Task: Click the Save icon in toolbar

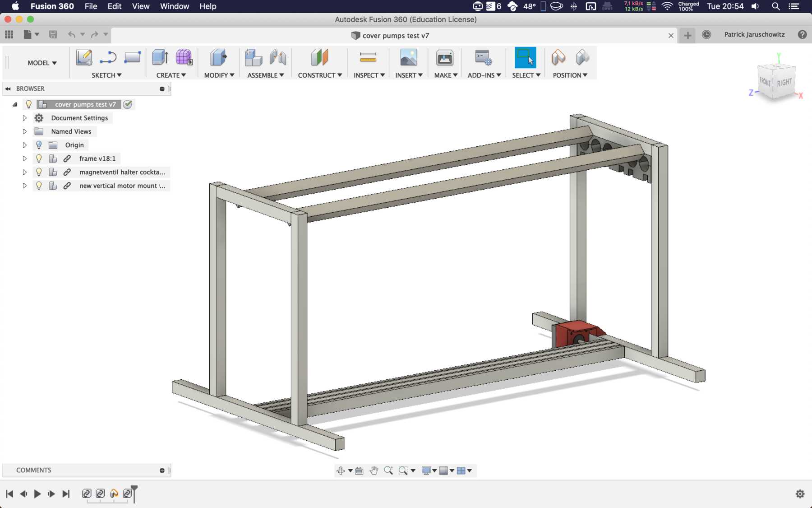Action: coord(53,34)
